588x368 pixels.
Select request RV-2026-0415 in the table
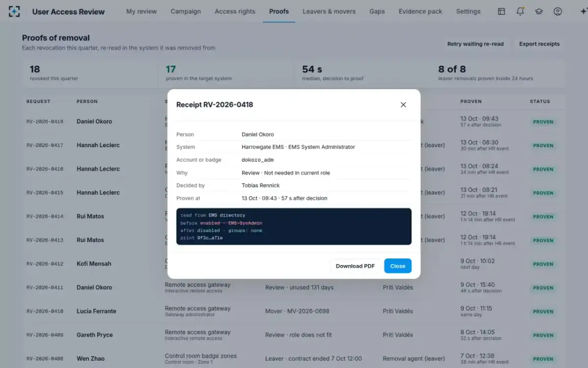pos(45,193)
